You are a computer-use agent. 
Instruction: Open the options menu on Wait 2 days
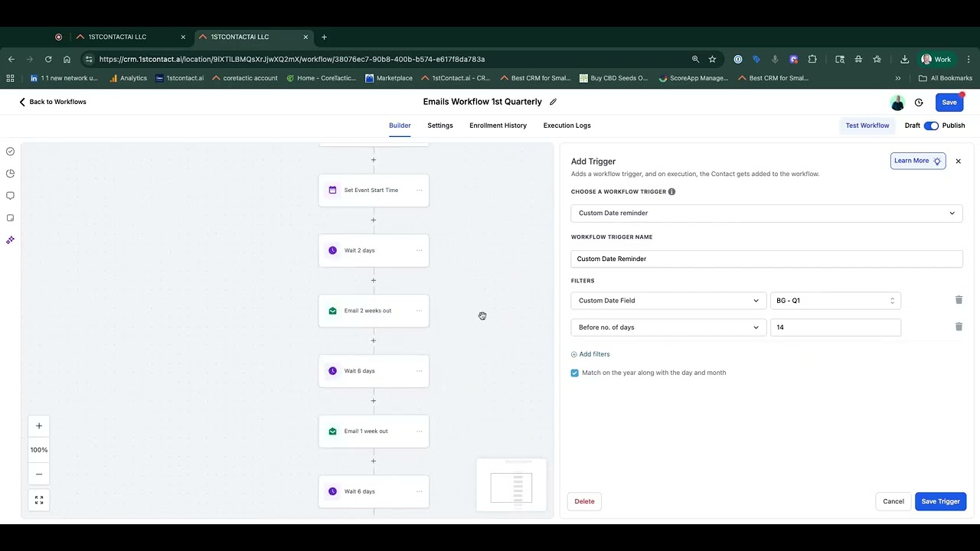pos(419,250)
